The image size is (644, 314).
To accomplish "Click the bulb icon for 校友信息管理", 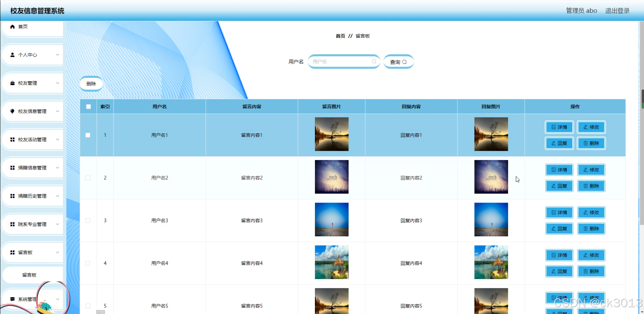I will click(x=12, y=111).
